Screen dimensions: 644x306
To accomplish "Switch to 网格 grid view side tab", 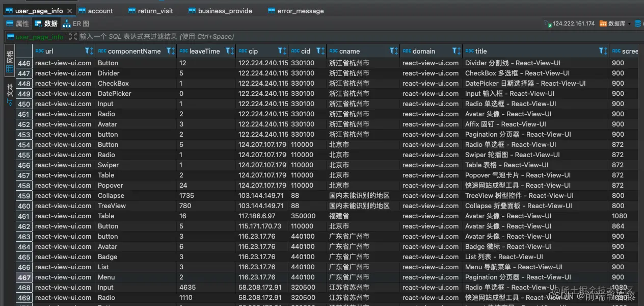I will pos(10,61).
